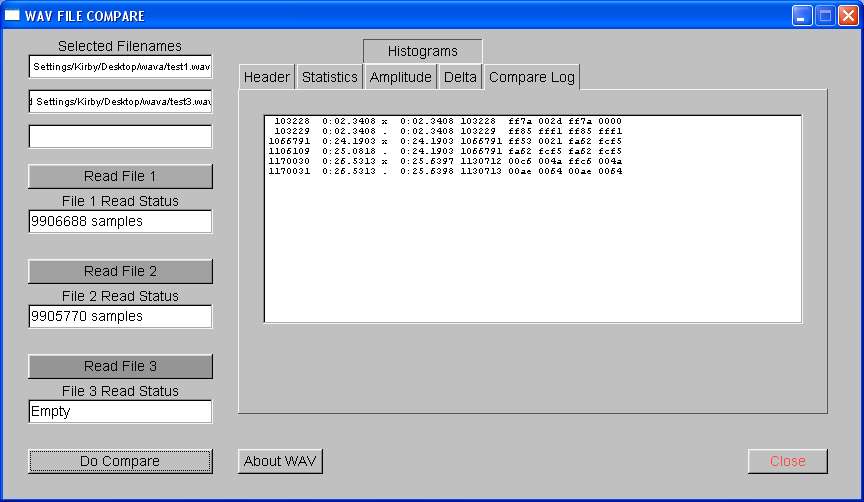This screenshot has height=502, width=864.
Task: Click the WAV File Compare title bar icon
Action: click(x=13, y=16)
